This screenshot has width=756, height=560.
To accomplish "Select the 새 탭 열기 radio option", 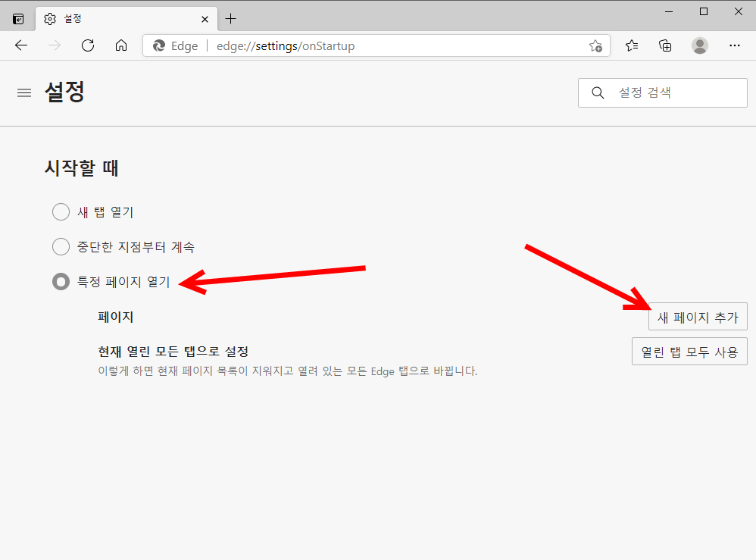I will click(61, 211).
